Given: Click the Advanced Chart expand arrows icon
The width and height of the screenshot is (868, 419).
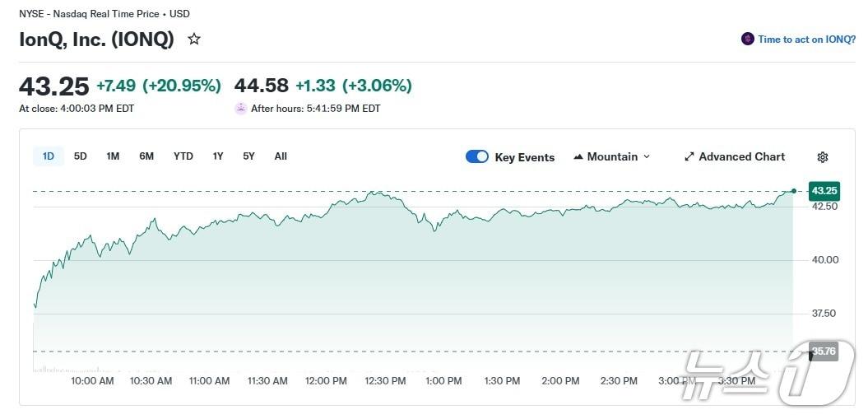Looking at the screenshot, I should [x=689, y=156].
